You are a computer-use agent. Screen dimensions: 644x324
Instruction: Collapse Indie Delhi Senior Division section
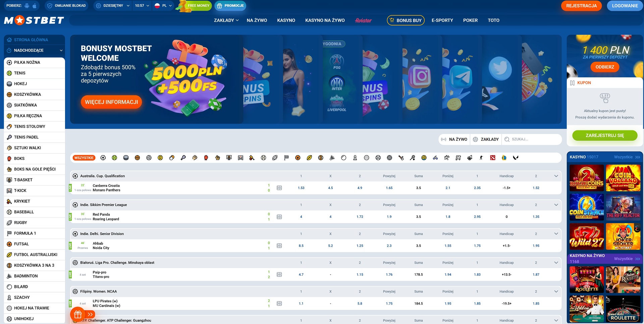pyautogui.click(x=556, y=234)
